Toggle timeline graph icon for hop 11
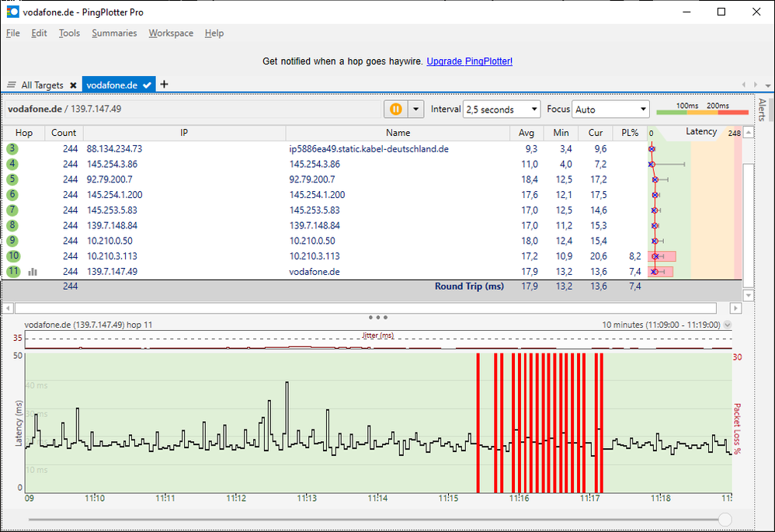Image resolution: width=775 pixels, height=532 pixels. (x=33, y=272)
